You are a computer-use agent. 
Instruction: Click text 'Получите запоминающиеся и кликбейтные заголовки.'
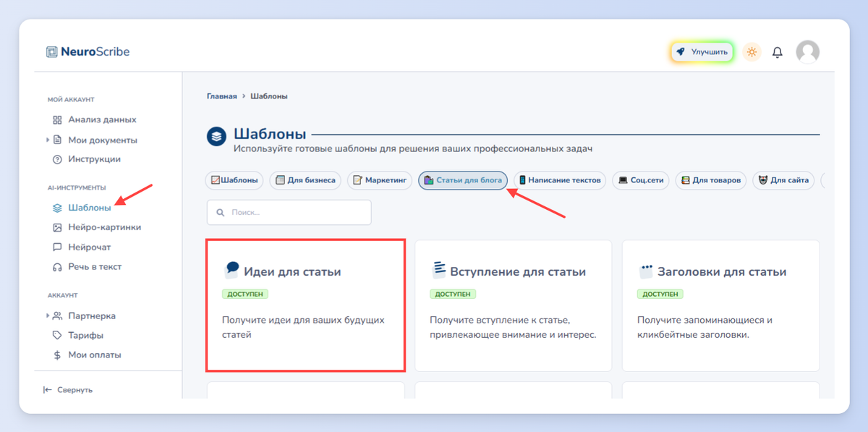click(x=705, y=327)
